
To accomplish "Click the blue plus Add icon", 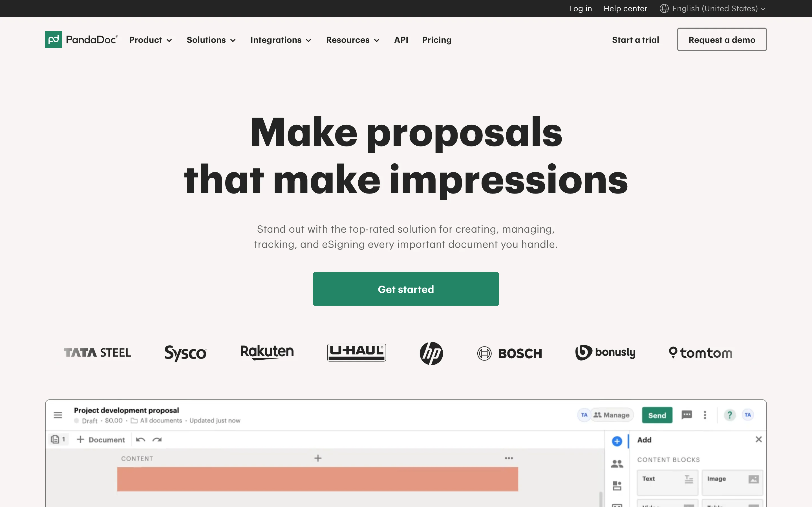I will (617, 441).
